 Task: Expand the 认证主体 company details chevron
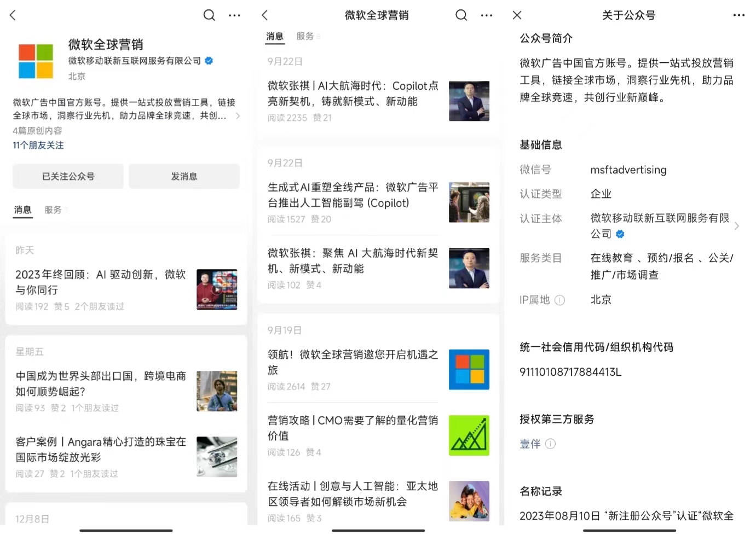[737, 225]
